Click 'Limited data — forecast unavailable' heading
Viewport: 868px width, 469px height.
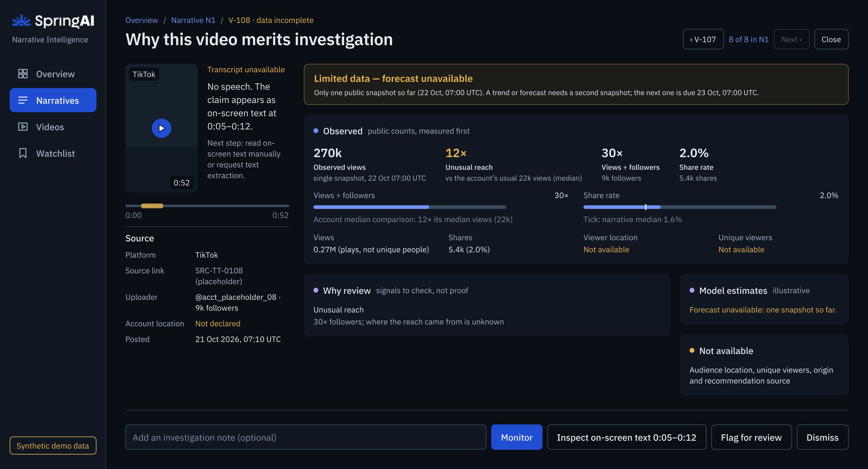coord(393,78)
